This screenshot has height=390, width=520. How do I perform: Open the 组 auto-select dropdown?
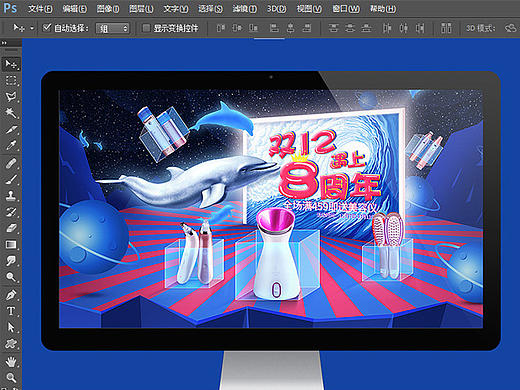(112, 28)
